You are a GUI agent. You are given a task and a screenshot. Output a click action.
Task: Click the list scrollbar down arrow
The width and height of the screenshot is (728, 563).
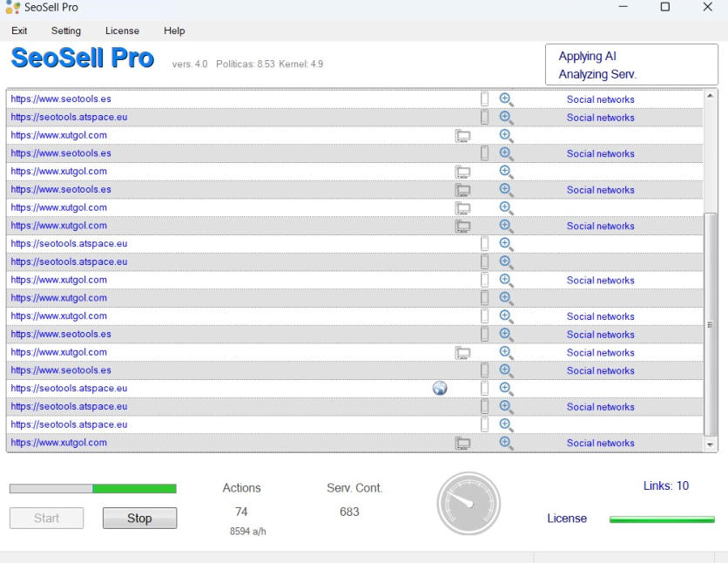coord(710,445)
